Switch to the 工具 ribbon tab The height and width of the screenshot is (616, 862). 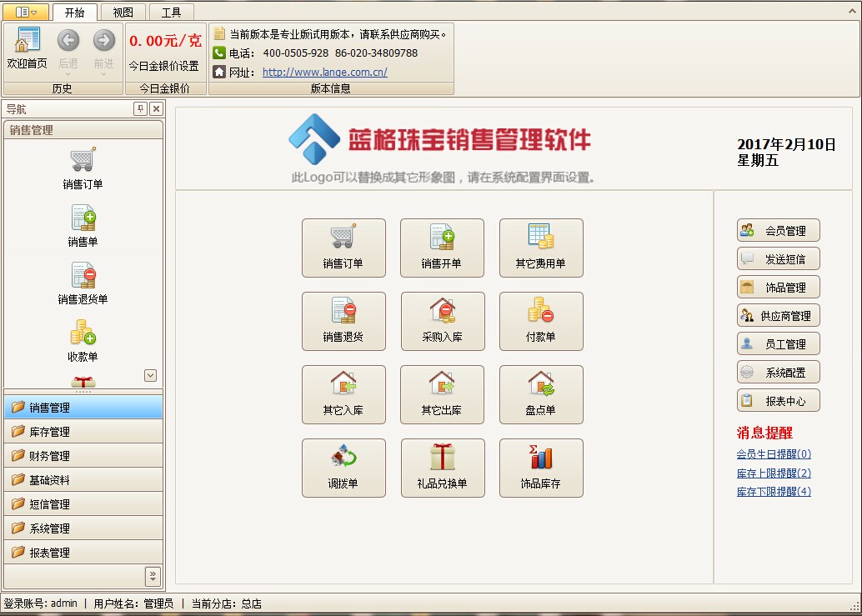(171, 13)
